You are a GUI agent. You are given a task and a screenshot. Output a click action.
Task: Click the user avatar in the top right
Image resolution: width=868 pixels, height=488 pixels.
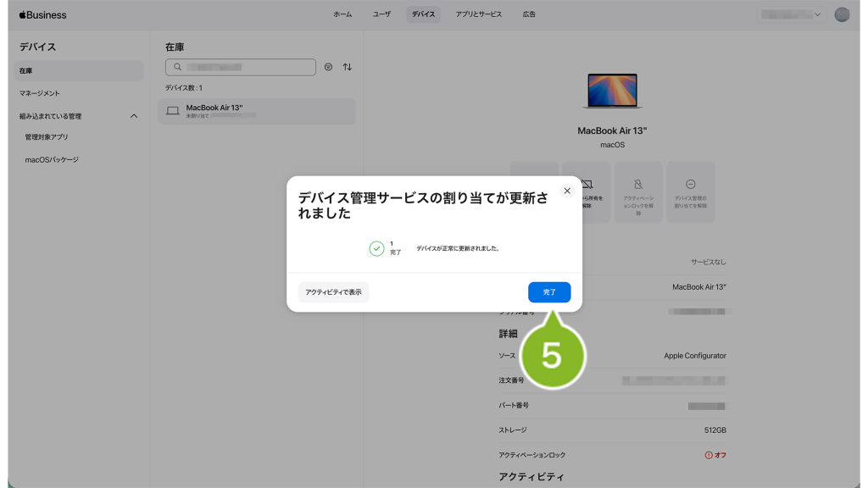tap(841, 14)
